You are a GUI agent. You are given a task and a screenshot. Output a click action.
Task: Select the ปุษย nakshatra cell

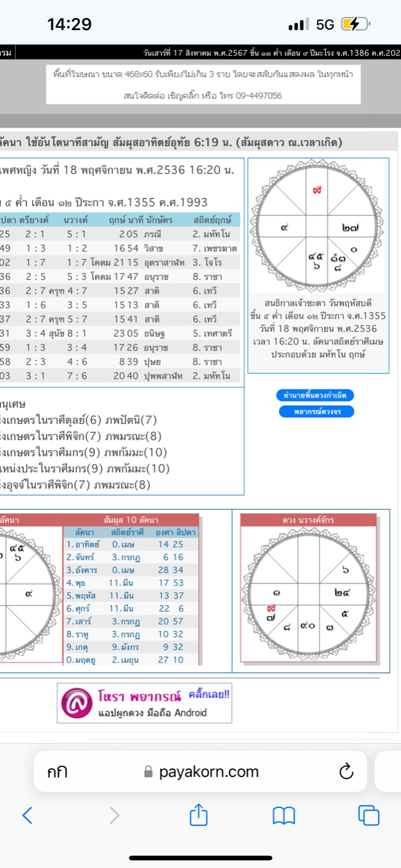pyautogui.click(x=152, y=362)
